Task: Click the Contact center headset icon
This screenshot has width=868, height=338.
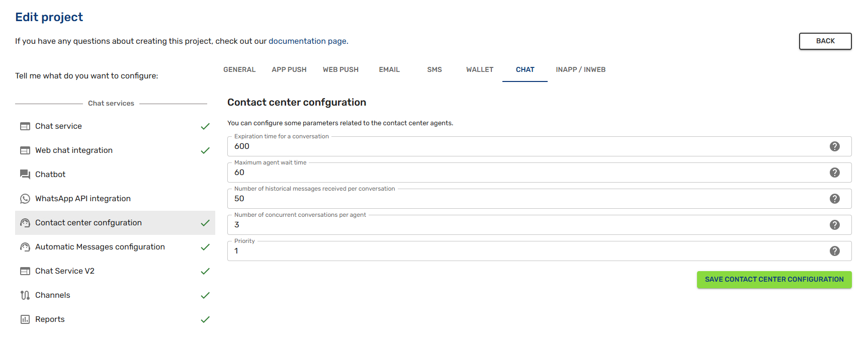Action: [x=25, y=223]
